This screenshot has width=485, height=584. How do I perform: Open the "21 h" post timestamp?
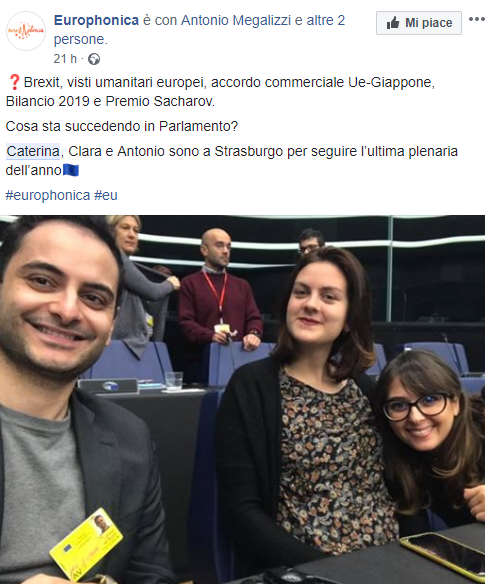pyautogui.click(x=65, y=59)
